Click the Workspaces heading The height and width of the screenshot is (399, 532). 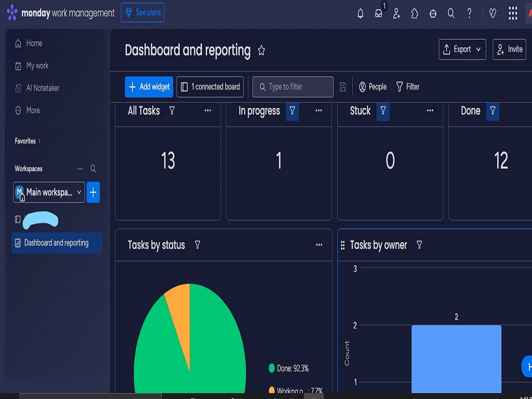pos(29,169)
